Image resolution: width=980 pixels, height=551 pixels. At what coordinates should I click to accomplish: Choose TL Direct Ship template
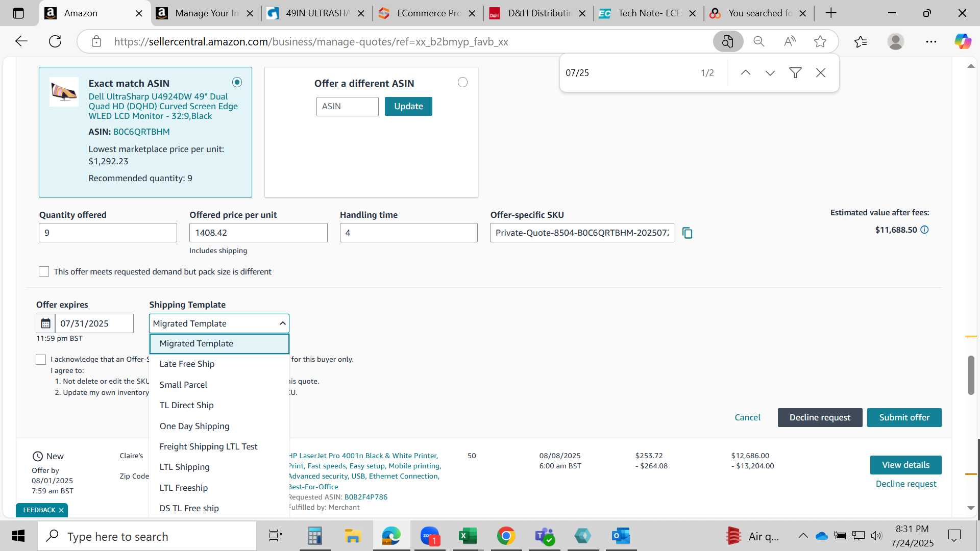pos(219,405)
